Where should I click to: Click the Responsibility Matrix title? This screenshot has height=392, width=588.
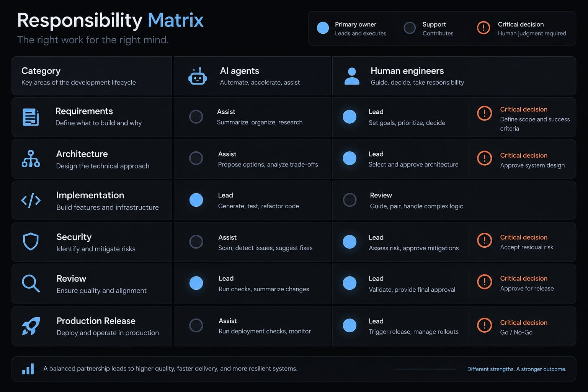pos(110,21)
